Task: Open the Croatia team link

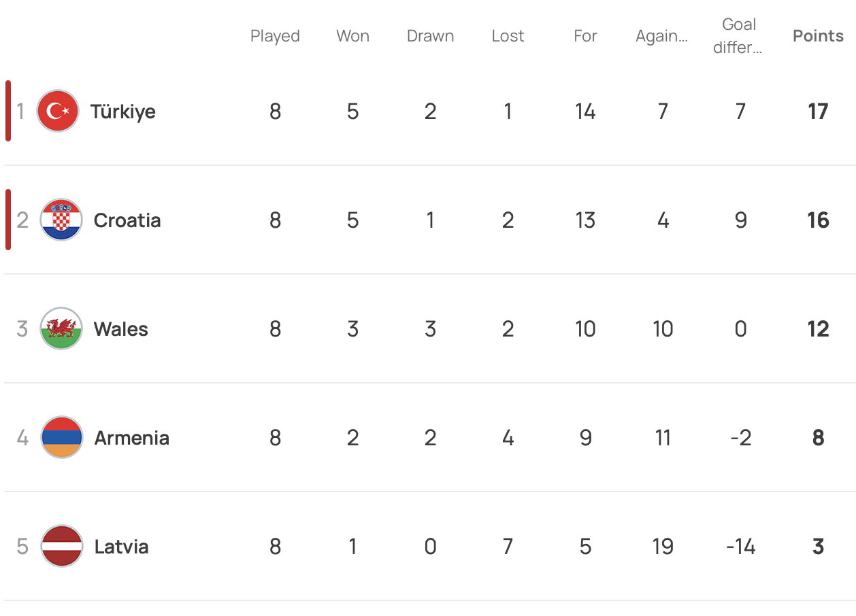Action: click(x=127, y=220)
